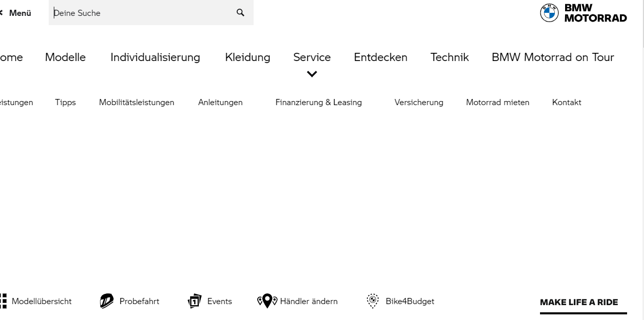This screenshot has height=320, width=644.
Task: Open the Individualisierung menu
Action: click(x=155, y=57)
